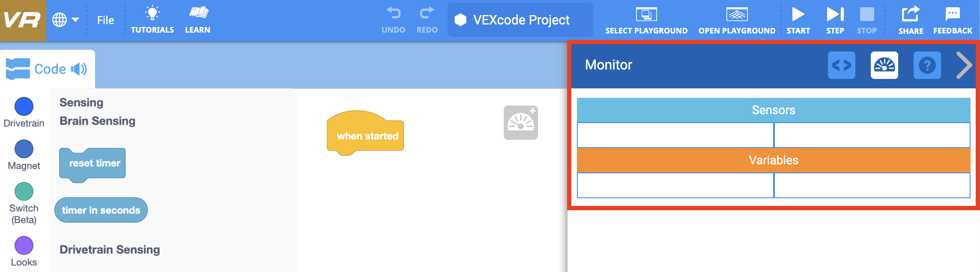Toggle sound with the Code speaker icon
Viewport: 980px width, 272px height.
(x=79, y=69)
